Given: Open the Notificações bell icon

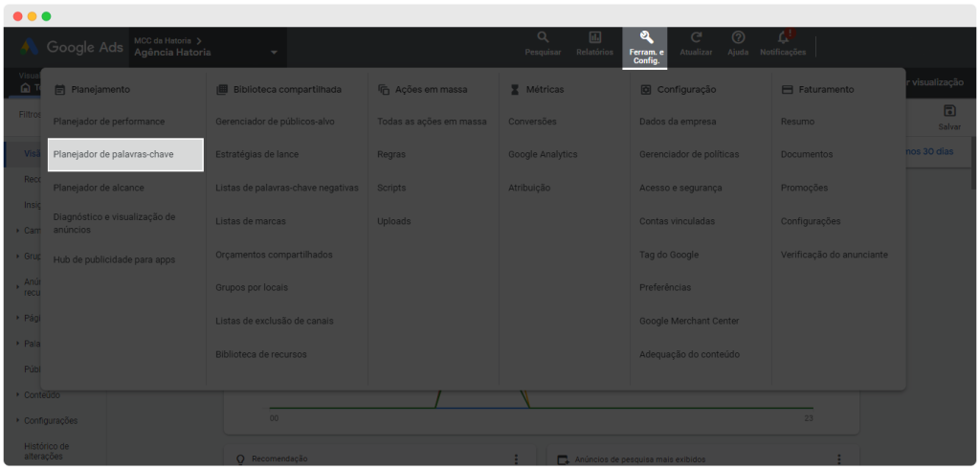Looking at the screenshot, I should 783,37.
